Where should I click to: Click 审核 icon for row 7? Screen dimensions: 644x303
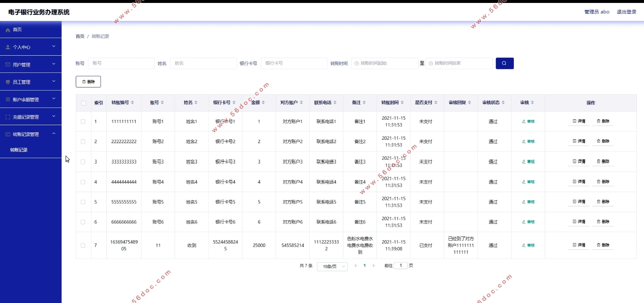[x=523, y=245]
